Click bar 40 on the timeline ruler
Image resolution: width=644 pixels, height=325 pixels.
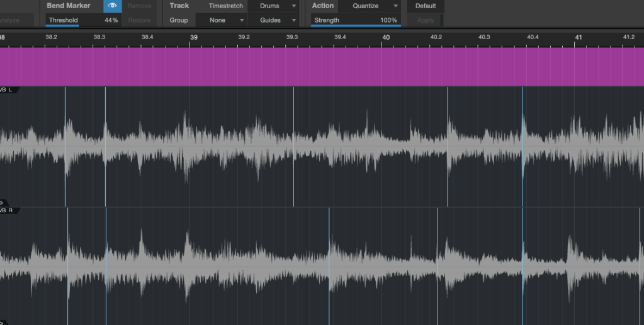pyautogui.click(x=387, y=37)
